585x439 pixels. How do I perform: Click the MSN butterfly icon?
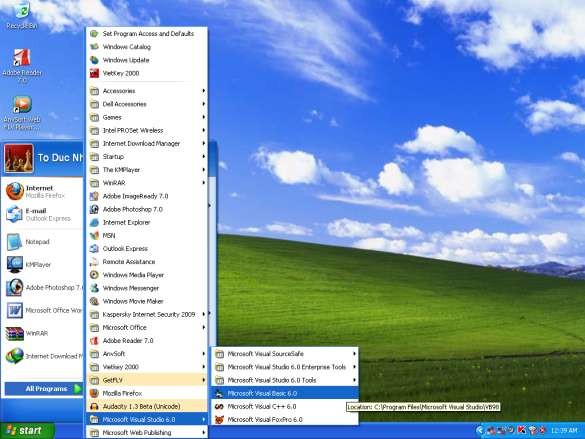click(x=94, y=235)
